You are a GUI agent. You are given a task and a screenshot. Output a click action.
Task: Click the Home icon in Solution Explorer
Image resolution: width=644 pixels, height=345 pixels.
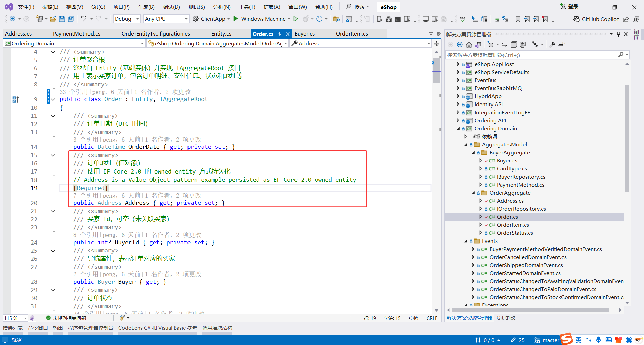tap(469, 45)
